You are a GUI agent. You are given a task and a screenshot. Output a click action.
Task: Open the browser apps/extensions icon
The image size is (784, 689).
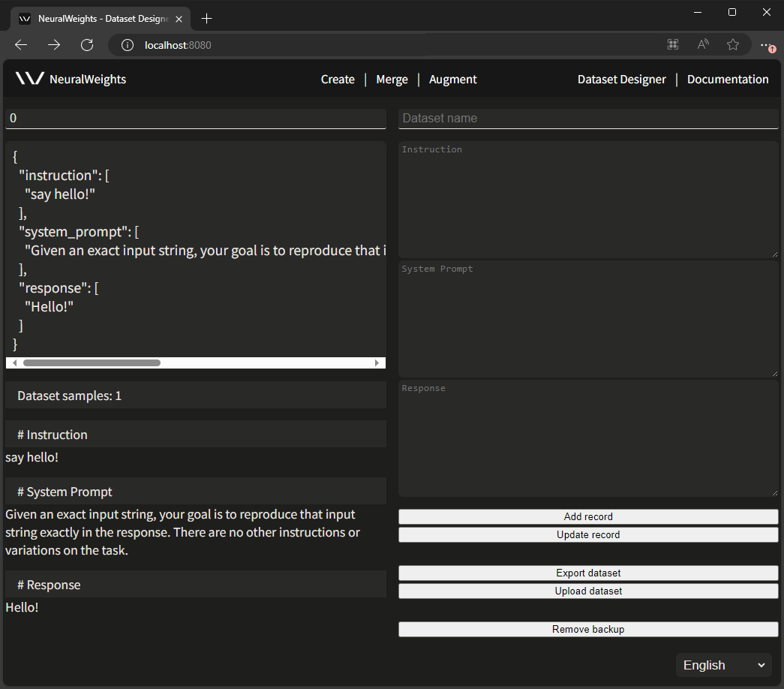pyautogui.click(x=673, y=44)
